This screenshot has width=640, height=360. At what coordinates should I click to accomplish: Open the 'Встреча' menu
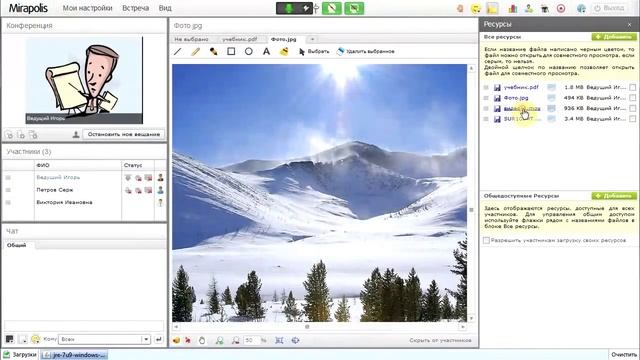point(136,8)
